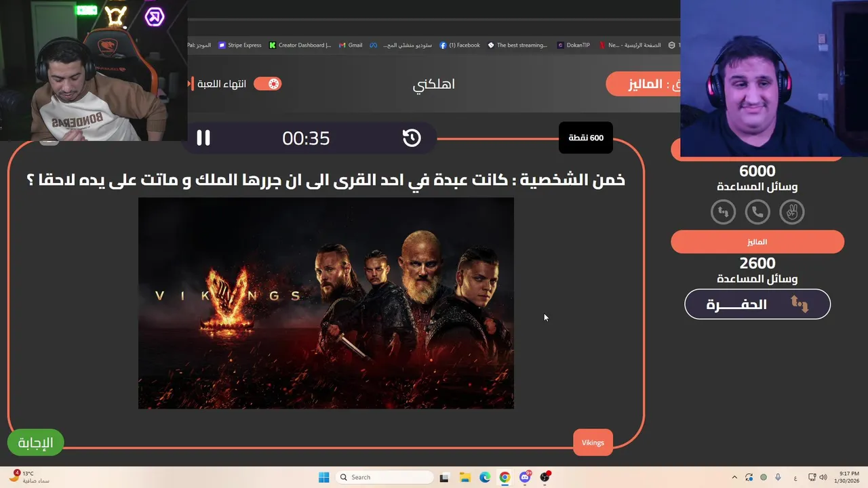
Task: Click the المايلز team's 2600 score
Action: coord(757,264)
